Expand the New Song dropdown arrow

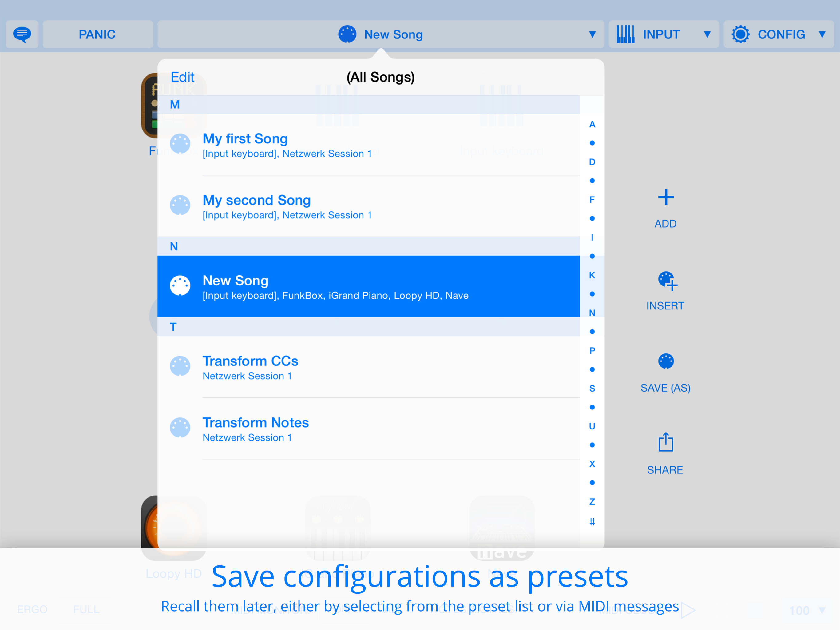point(592,34)
